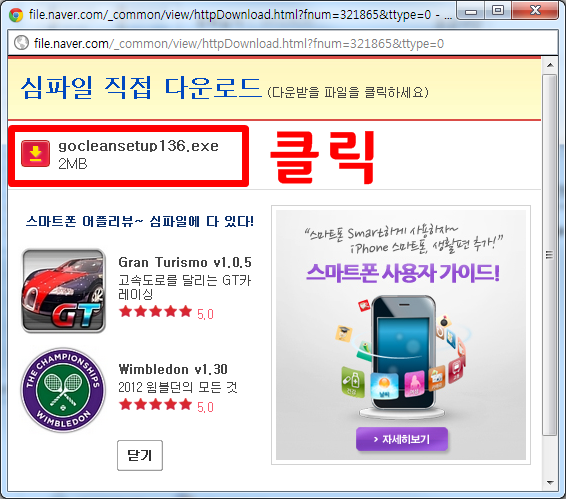The height and width of the screenshot is (499, 566).
Task: Click the 2012 윔블던의 모든 것 description
Action: 178,387
